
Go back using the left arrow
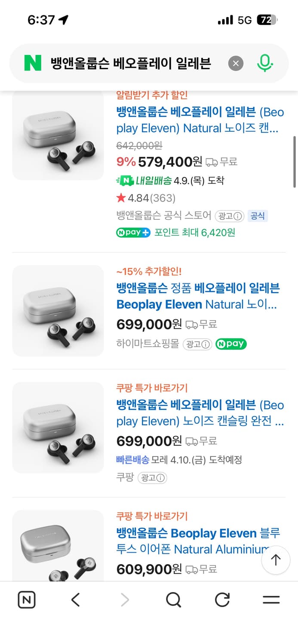(x=75, y=599)
